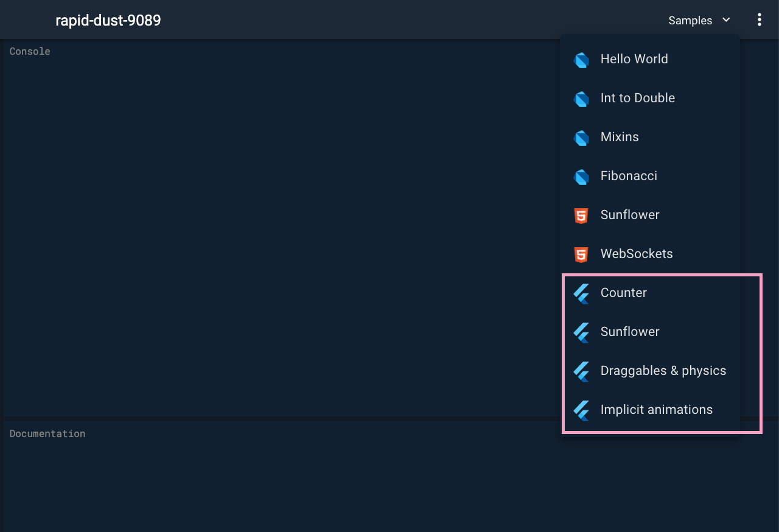Click the chevron arrow next to Samples

click(x=726, y=20)
